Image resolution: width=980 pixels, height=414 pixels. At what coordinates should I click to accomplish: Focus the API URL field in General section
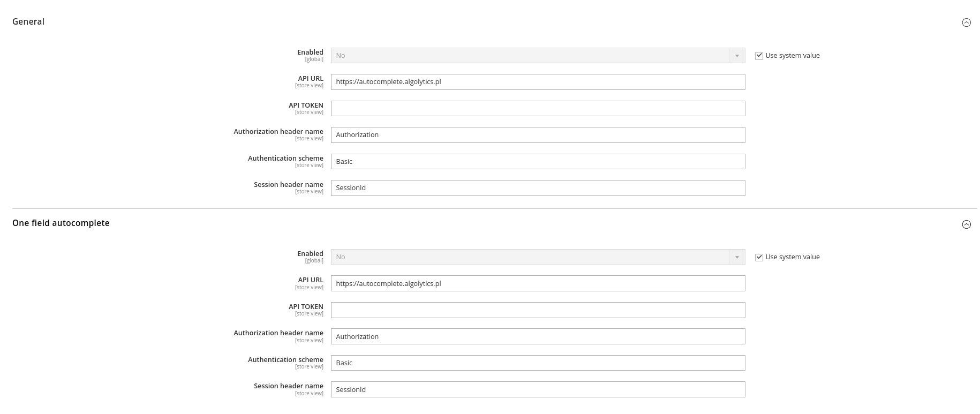click(x=538, y=82)
